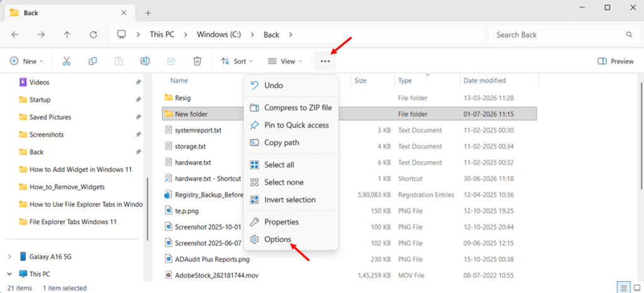The height and width of the screenshot is (293, 644).
Task: Expand the Galaxy A16 5G tree node
Action: point(9,257)
